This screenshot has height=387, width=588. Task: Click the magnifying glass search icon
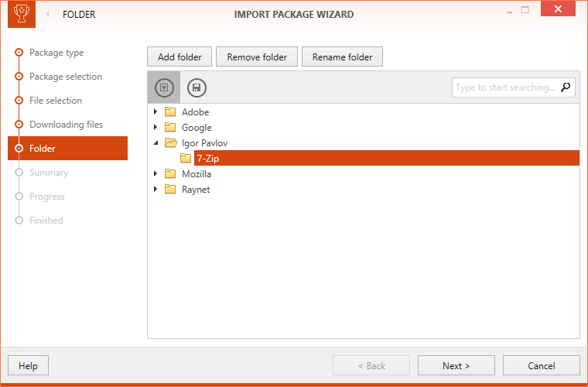(x=566, y=87)
